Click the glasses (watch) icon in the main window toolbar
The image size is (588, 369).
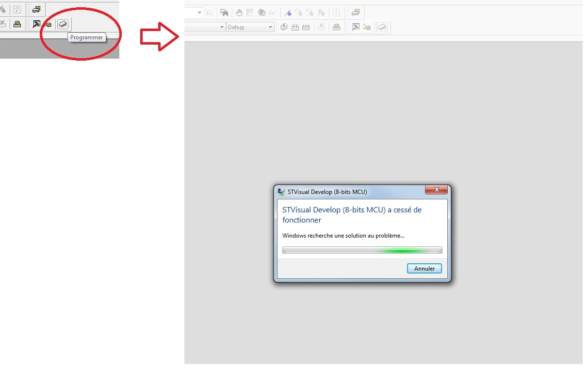click(273, 13)
